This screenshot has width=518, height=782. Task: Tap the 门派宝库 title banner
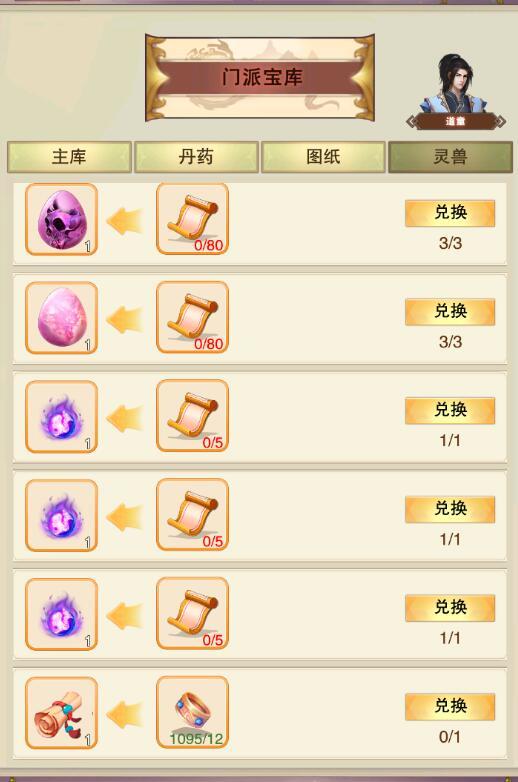[x=260, y=77]
